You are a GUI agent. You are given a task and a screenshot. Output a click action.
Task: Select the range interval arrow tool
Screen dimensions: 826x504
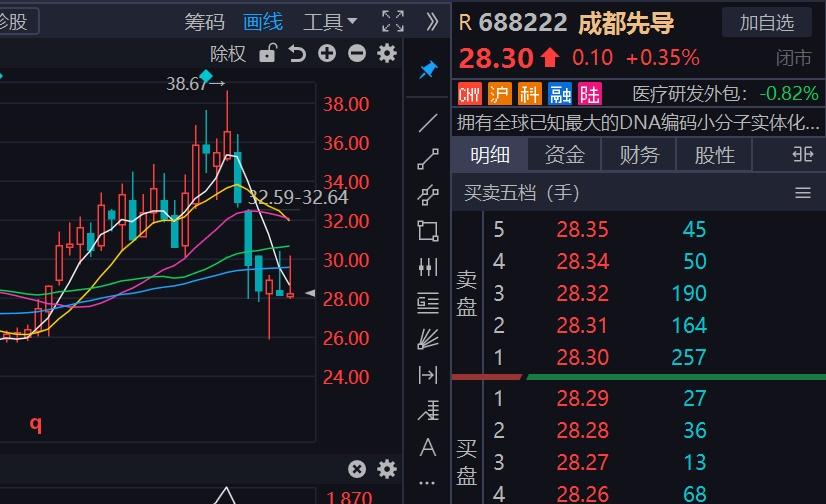pos(428,375)
